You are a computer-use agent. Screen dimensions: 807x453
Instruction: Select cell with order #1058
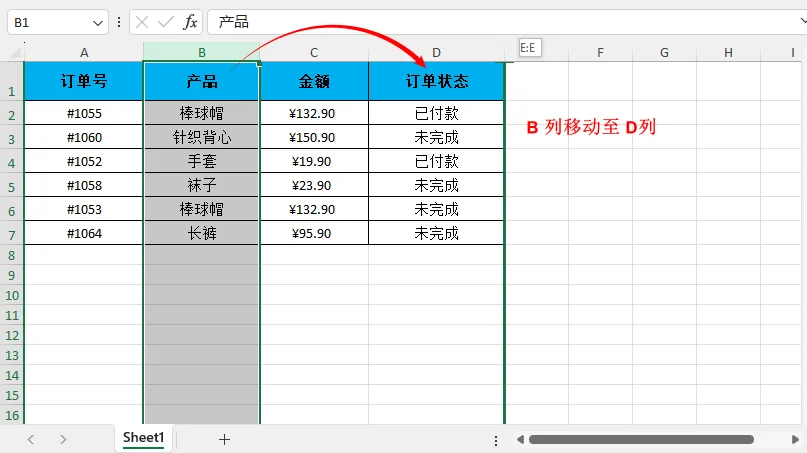(x=84, y=185)
